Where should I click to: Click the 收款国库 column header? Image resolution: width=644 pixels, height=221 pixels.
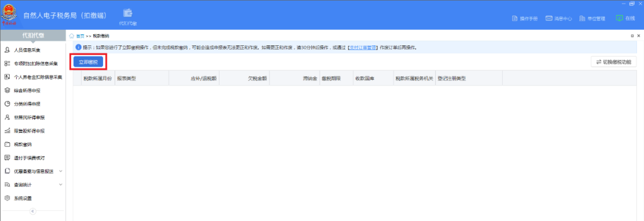373,78
